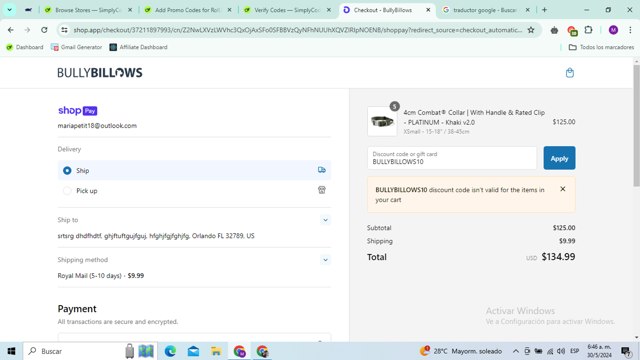Open the tab search dropdown
The width and height of the screenshot is (640, 360).
tap(9, 10)
